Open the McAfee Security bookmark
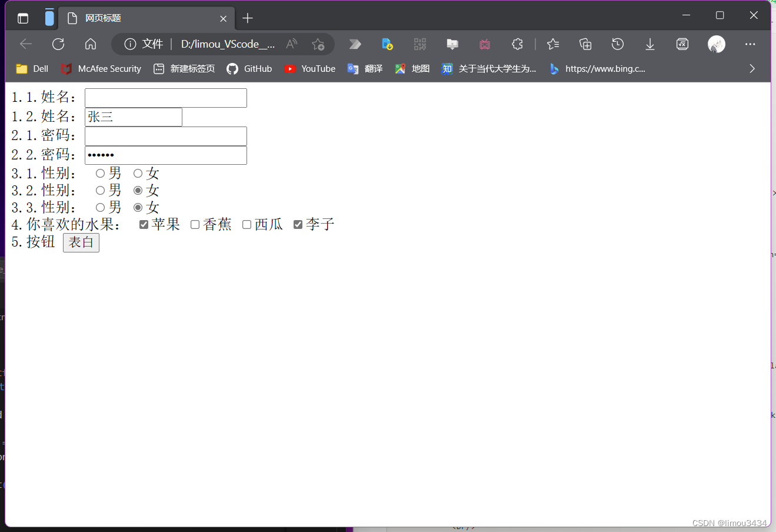Screen dimensions: 776x532 point(101,69)
